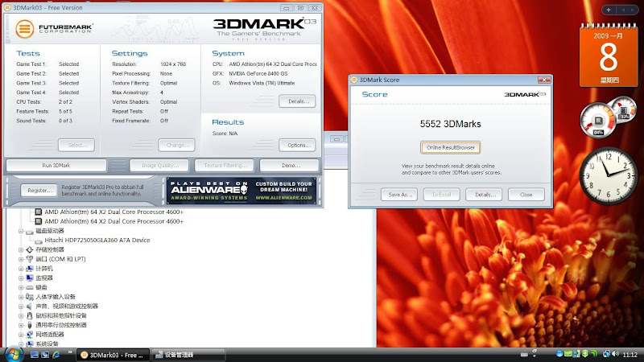Click the network adapters category icon
The width and height of the screenshot is (644, 362).
30,335
